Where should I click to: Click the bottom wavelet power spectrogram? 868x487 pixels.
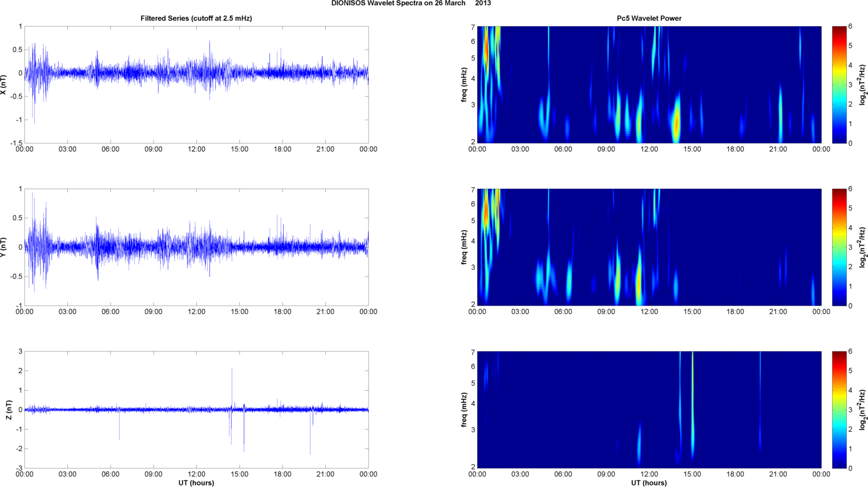point(649,409)
